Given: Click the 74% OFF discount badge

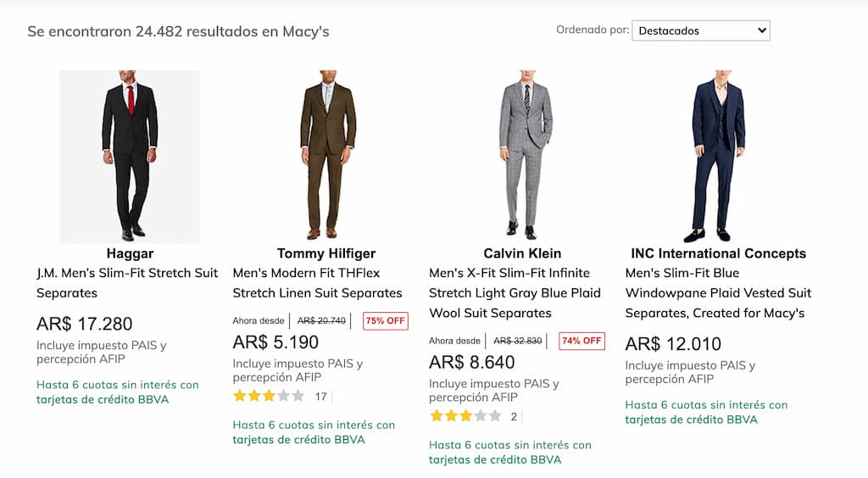Looking at the screenshot, I should pos(581,342).
